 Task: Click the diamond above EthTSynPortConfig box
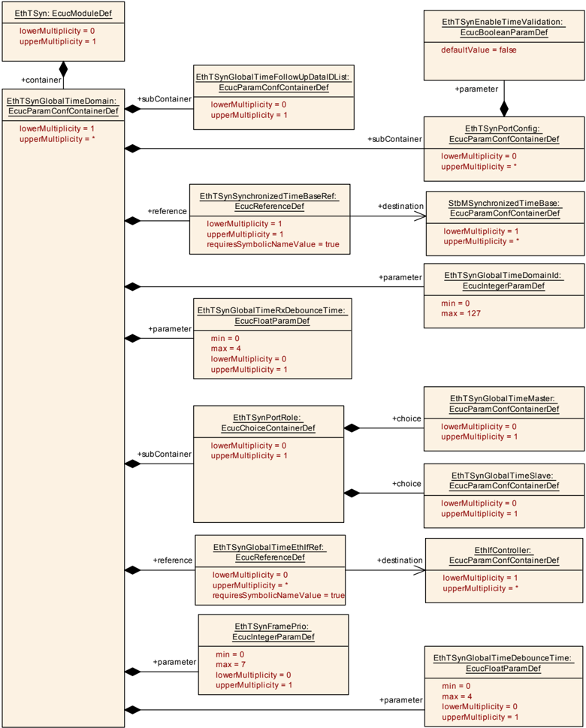click(504, 109)
